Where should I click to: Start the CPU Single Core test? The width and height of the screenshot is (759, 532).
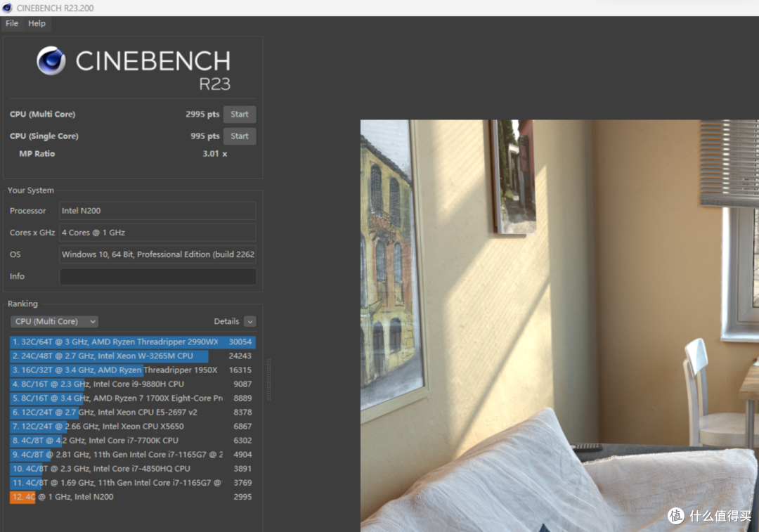click(x=240, y=136)
